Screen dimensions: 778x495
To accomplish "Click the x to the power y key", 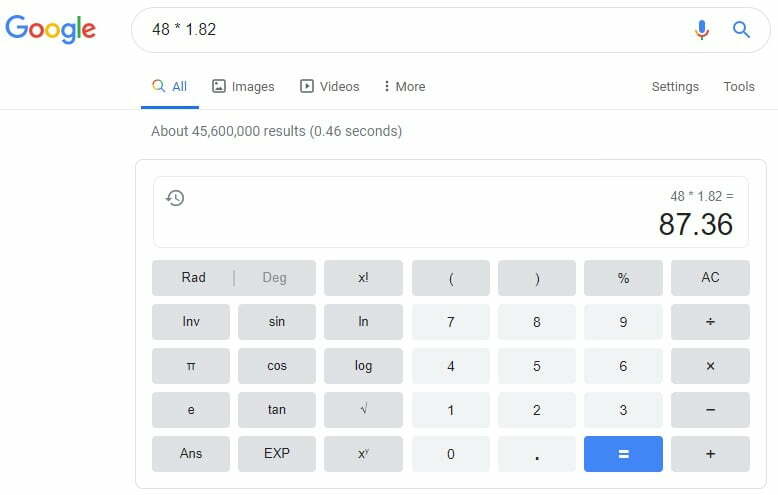I will [x=363, y=454].
